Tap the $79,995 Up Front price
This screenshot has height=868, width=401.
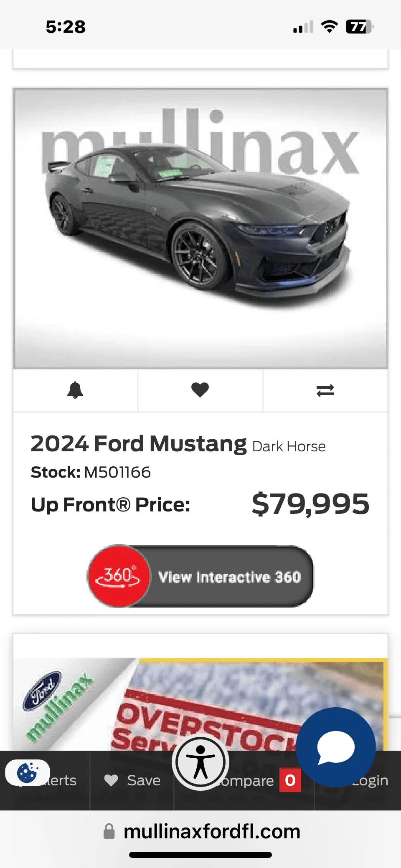tap(310, 504)
